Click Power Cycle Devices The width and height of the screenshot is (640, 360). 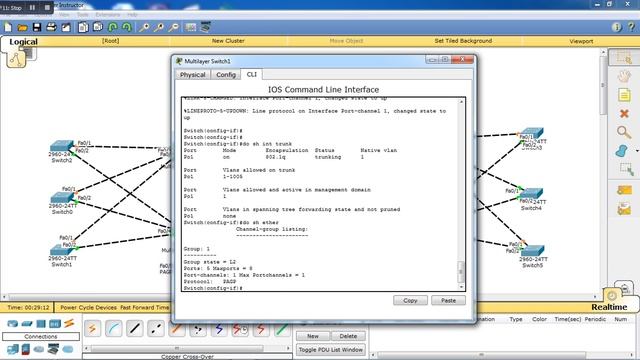[x=89, y=307]
